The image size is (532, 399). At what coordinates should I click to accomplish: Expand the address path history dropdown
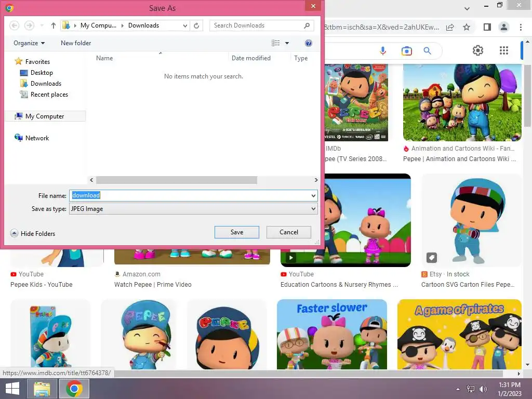click(x=185, y=25)
